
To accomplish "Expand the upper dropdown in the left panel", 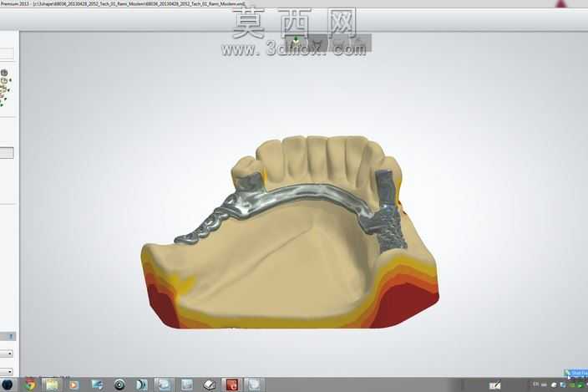I will 7,354.
